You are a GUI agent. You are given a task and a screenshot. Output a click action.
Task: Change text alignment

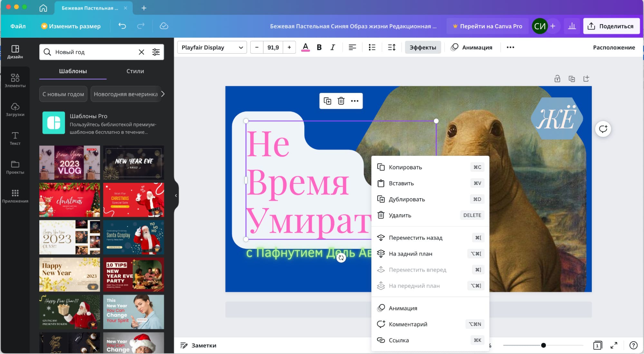[352, 47]
